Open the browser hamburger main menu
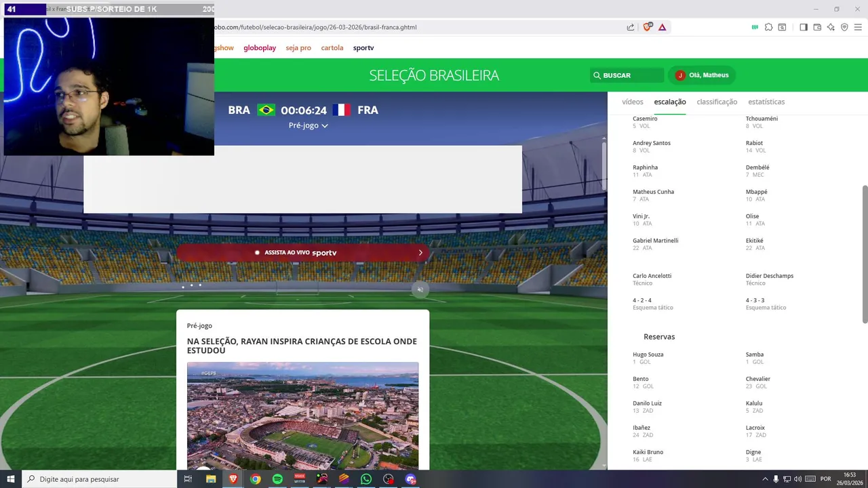868x488 pixels. 858,27
